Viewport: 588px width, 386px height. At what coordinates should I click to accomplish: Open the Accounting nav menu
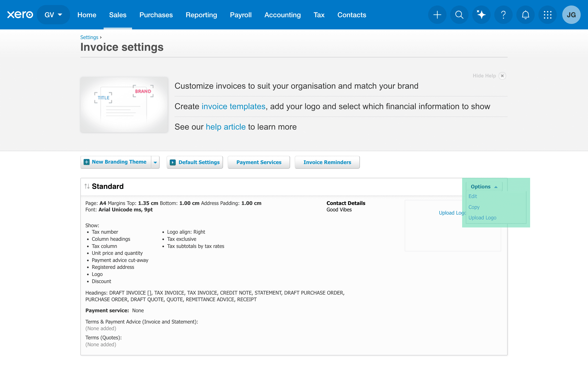click(282, 15)
